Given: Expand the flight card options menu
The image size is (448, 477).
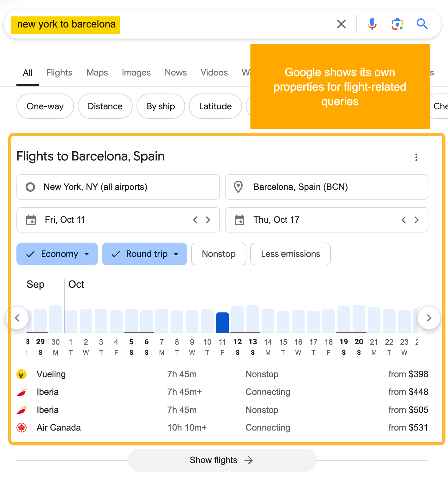Looking at the screenshot, I should point(416,157).
